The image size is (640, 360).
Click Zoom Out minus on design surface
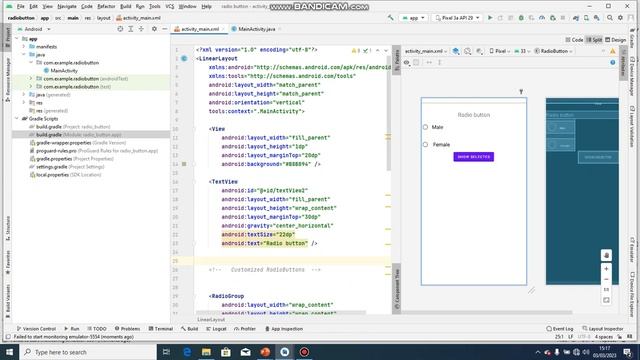[606, 280]
